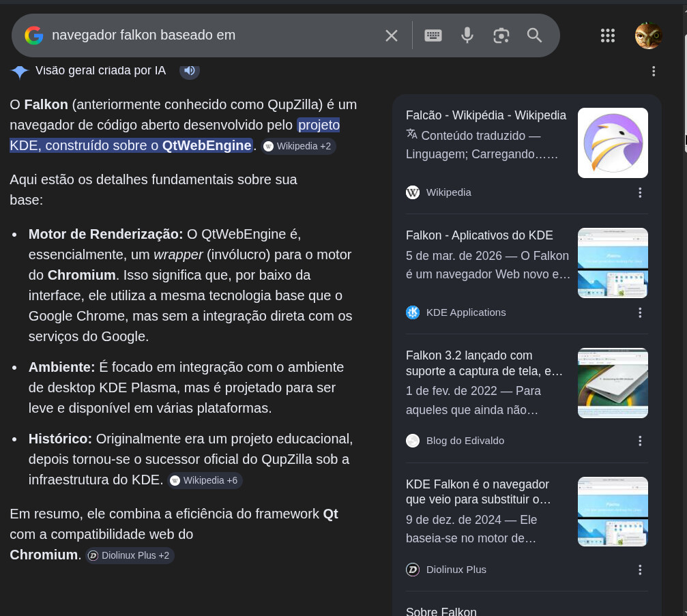Click the Wikipedia +6 source chip
This screenshot has width=687, height=616.
click(x=205, y=480)
